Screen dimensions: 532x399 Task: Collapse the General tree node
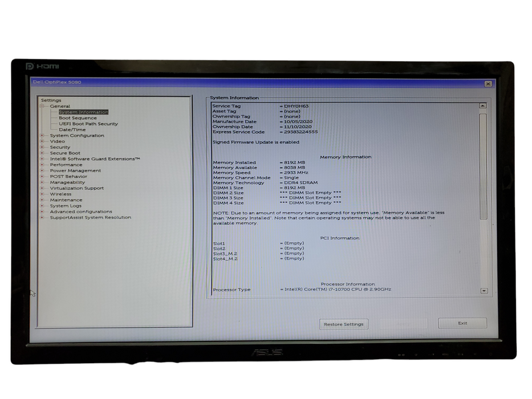(42, 106)
